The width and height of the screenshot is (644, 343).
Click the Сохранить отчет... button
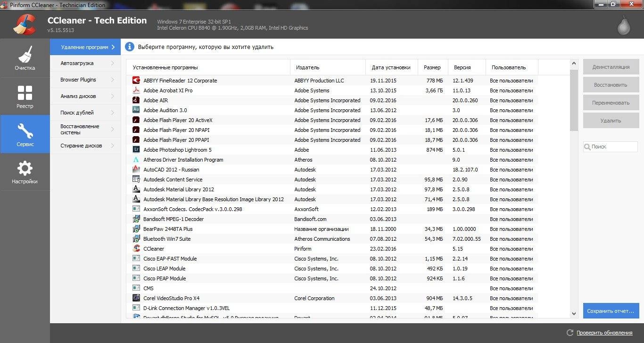point(611,311)
